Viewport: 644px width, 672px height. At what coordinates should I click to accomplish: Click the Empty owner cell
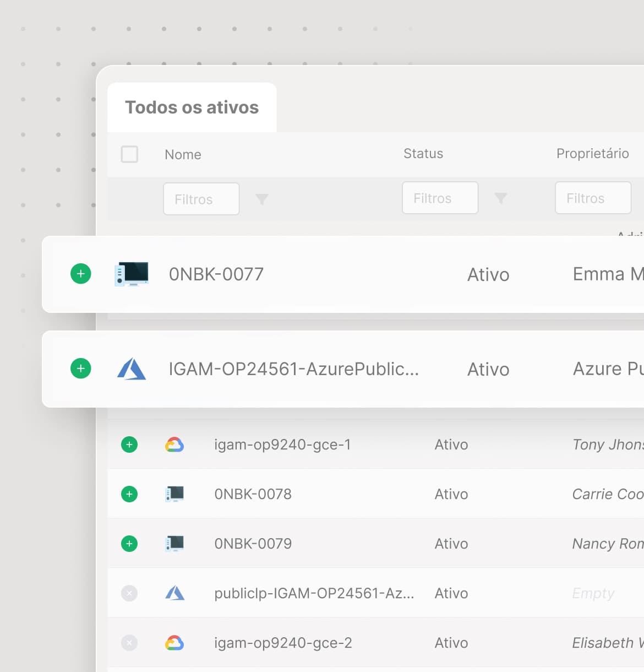tap(593, 593)
